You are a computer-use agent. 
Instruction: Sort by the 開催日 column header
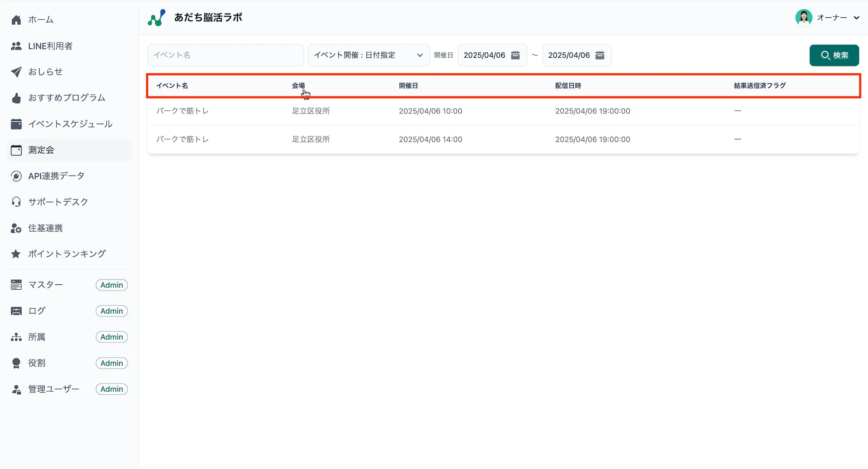[x=408, y=86]
